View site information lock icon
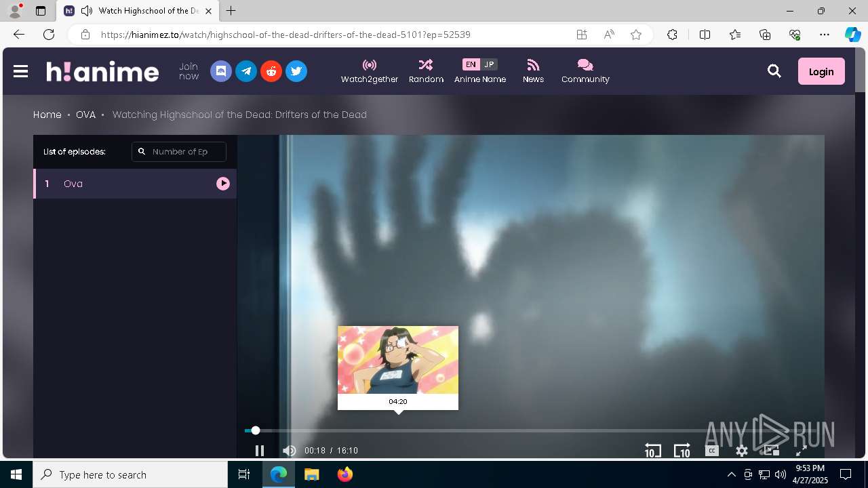The width and height of the screenshot is (868, 488). tap(85, 35)
